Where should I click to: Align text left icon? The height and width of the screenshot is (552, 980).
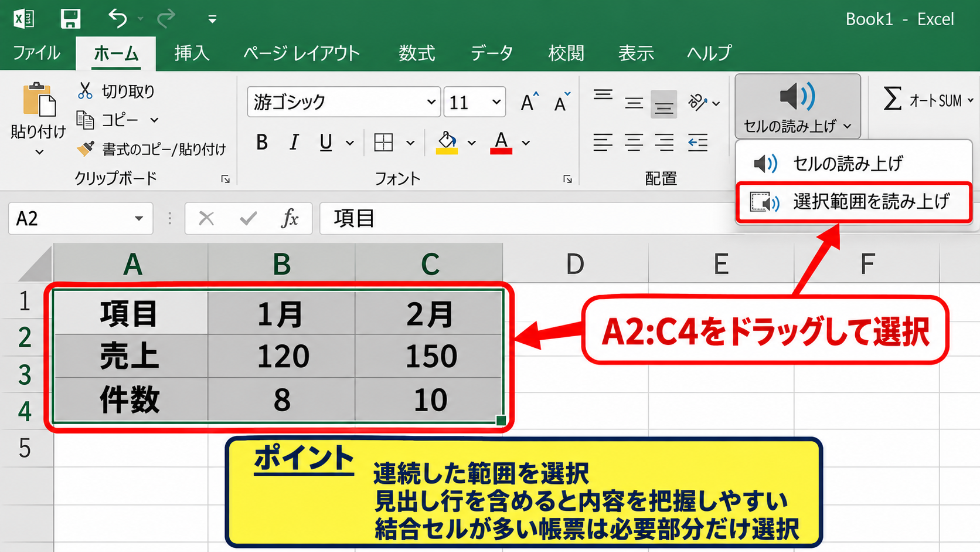click(603, 143)
